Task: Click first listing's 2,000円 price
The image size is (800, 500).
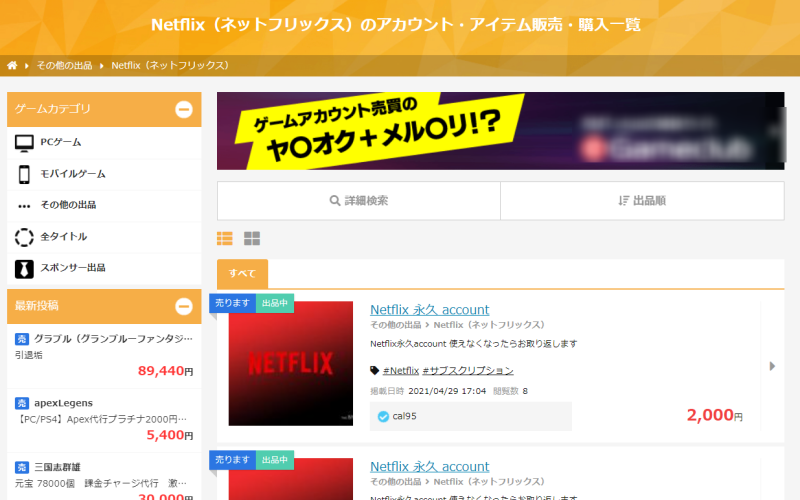Action: click(714, 415)
